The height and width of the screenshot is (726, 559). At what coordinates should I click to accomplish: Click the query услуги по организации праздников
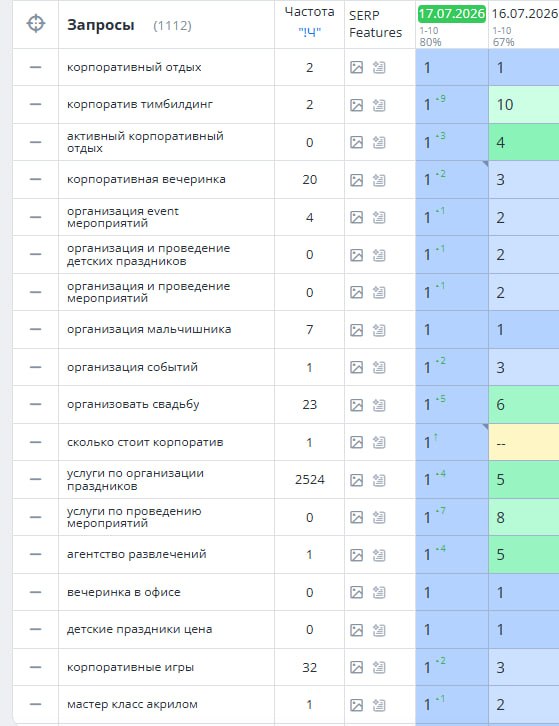click(x=135, y=480)
